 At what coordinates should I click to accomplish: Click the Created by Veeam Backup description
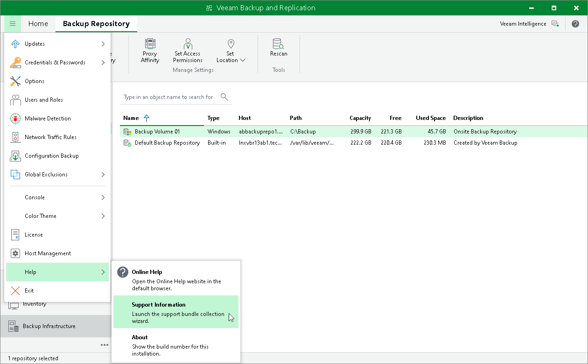pos(485,143)
